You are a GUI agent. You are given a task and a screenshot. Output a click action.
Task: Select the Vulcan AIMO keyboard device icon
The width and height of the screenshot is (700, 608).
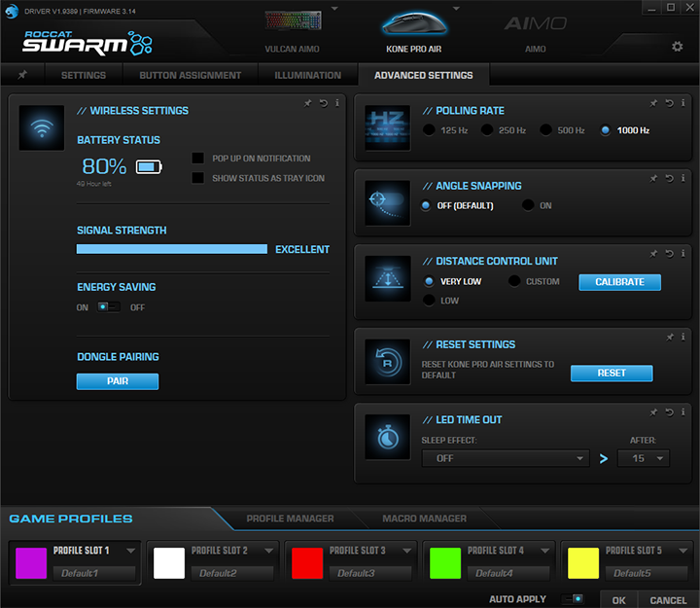tap(292, 23)
